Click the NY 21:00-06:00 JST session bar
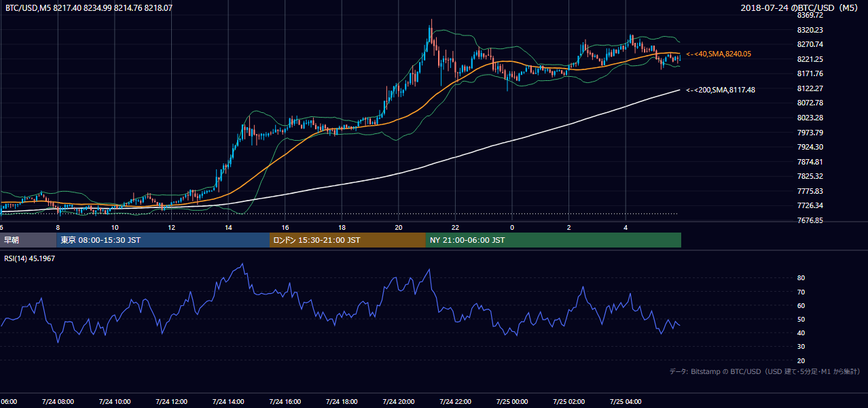This screenshot has width=868, height=408. click(x=554, y=240)
